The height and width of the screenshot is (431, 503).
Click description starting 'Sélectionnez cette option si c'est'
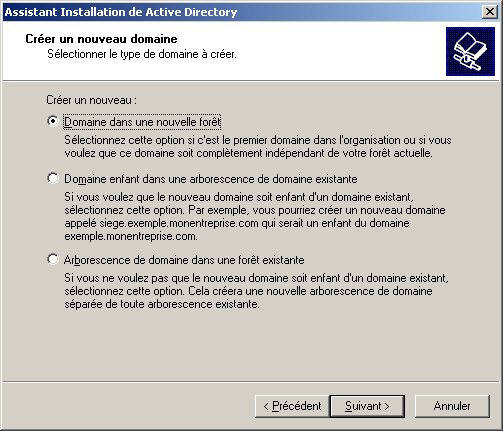[258, 147]
